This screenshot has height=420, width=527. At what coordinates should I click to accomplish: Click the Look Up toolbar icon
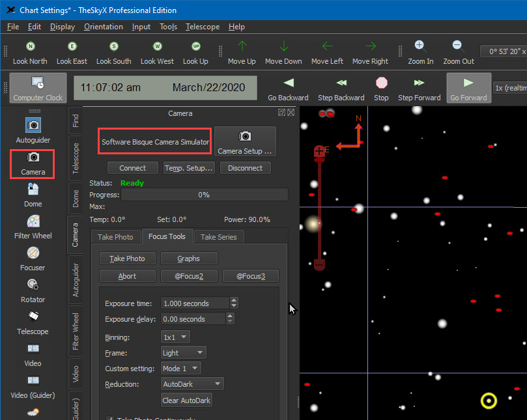click(x=196, y=46)
